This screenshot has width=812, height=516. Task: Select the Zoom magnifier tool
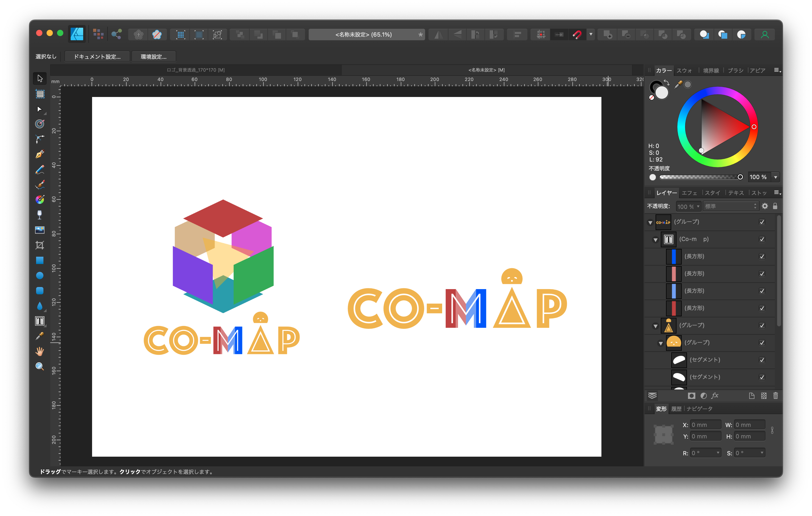click(x=40, y=366)
